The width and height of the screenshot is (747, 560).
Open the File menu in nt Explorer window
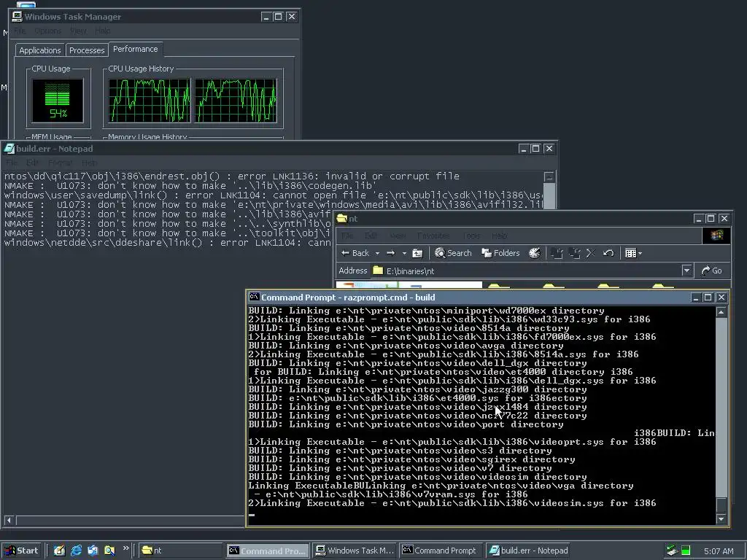[347, 236]
